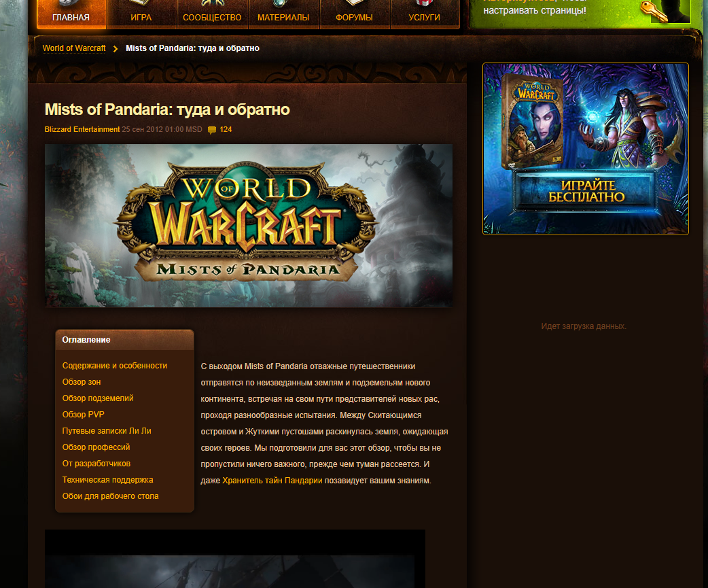Open the ИГРА navigation tab
This screenshot has height=588, width=708.
(x=141, y=14)
